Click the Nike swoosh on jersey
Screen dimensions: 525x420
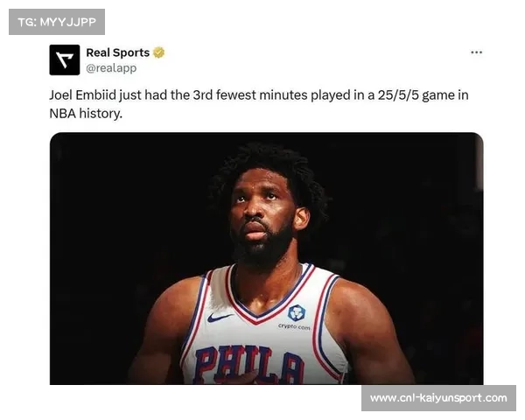tap(220, 317)
